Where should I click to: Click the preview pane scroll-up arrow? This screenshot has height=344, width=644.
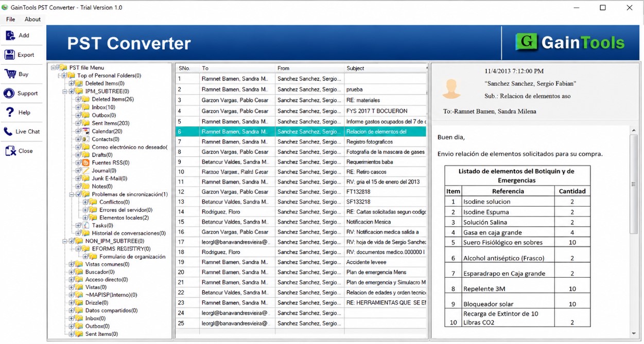634,131
